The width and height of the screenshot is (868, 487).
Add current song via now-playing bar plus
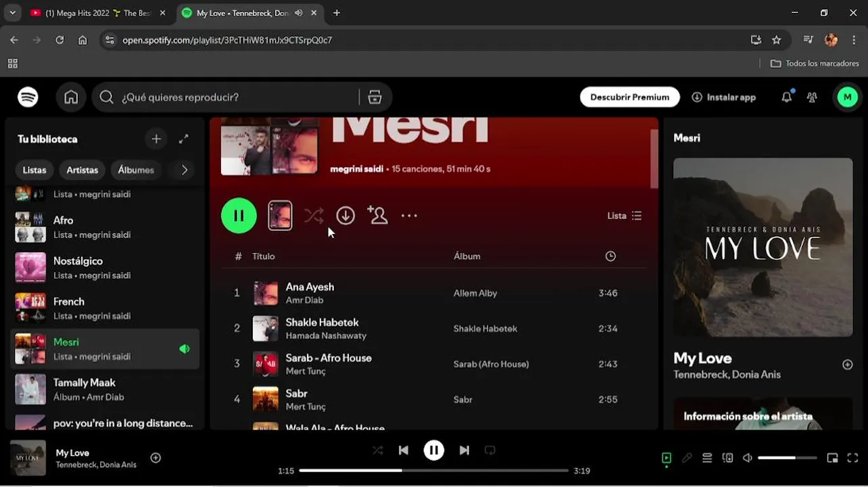(x=155, y=458)
